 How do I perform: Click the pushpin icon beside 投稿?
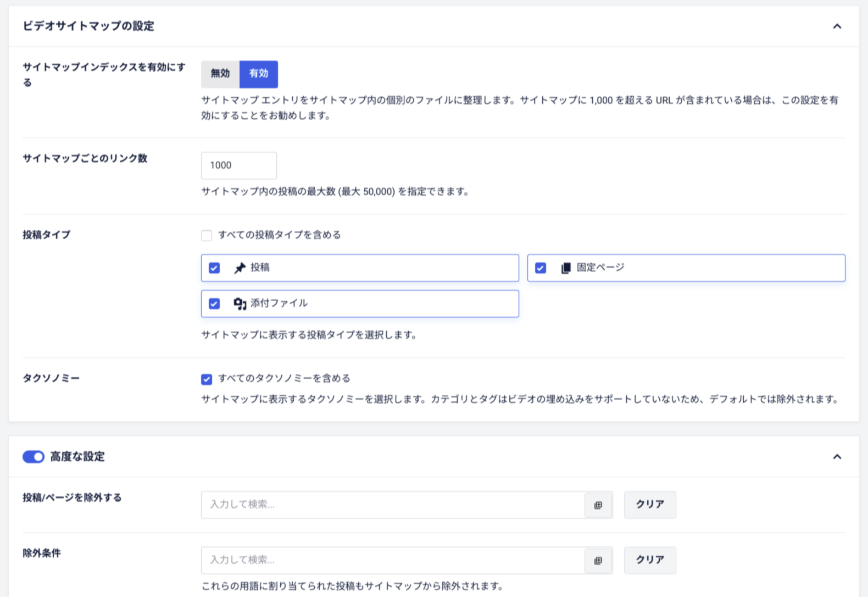[x=240, y=268]
